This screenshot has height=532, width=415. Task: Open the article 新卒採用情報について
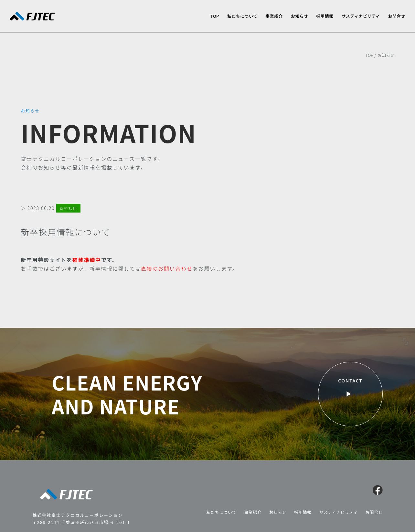pos(65,232)
